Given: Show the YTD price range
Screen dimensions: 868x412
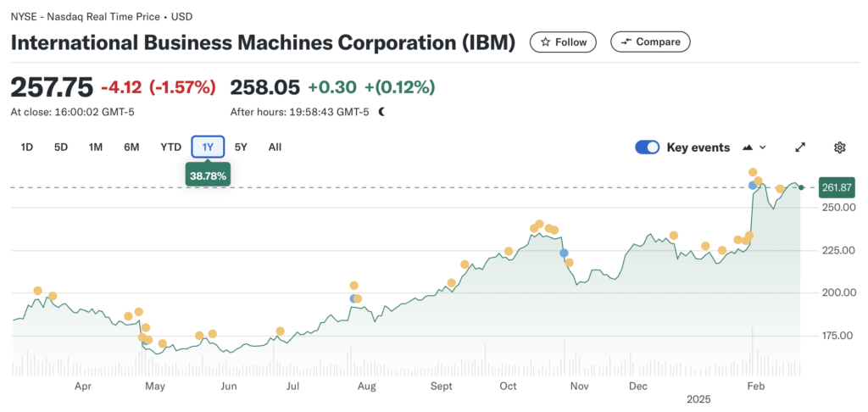Looking at the screenshot, I should (170, 148).
